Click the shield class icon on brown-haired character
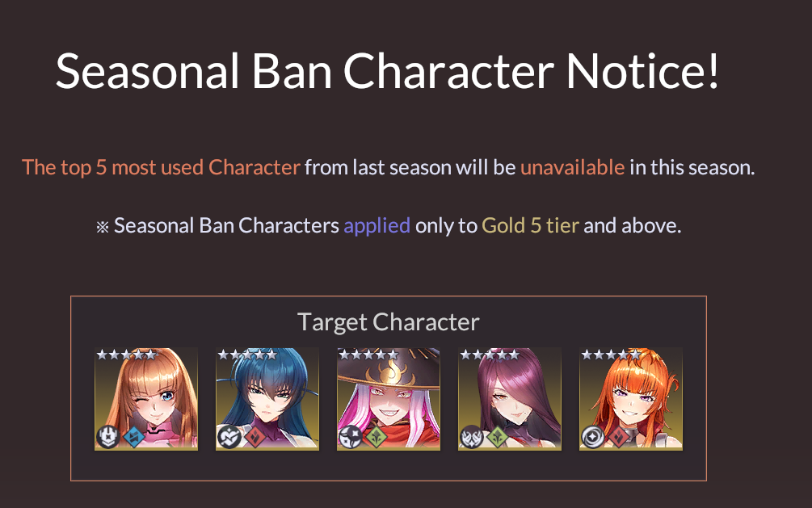 click(x=108, y=437)
